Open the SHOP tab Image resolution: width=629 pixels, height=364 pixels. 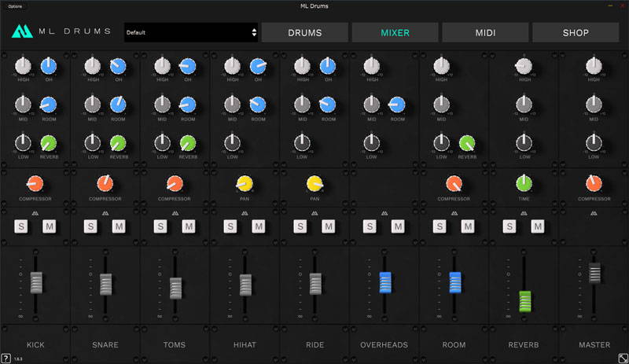click(x=576, y=32)
